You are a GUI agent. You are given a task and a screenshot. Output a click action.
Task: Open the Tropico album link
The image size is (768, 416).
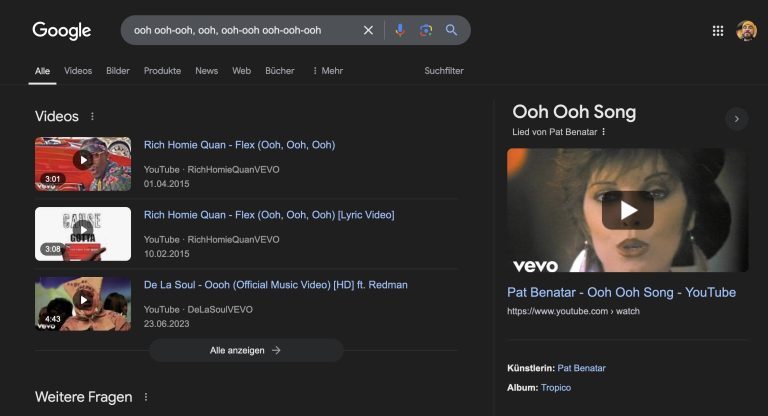[x=556, y=388]
